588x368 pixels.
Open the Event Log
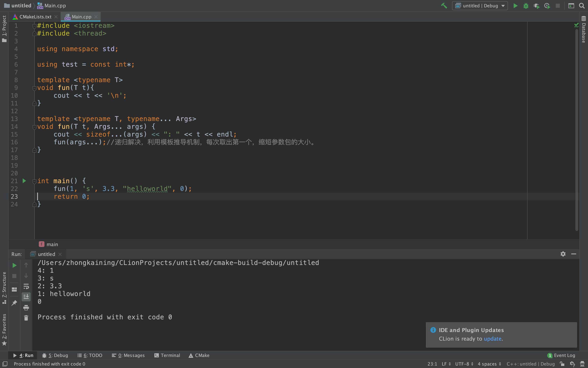pos(561,355)
